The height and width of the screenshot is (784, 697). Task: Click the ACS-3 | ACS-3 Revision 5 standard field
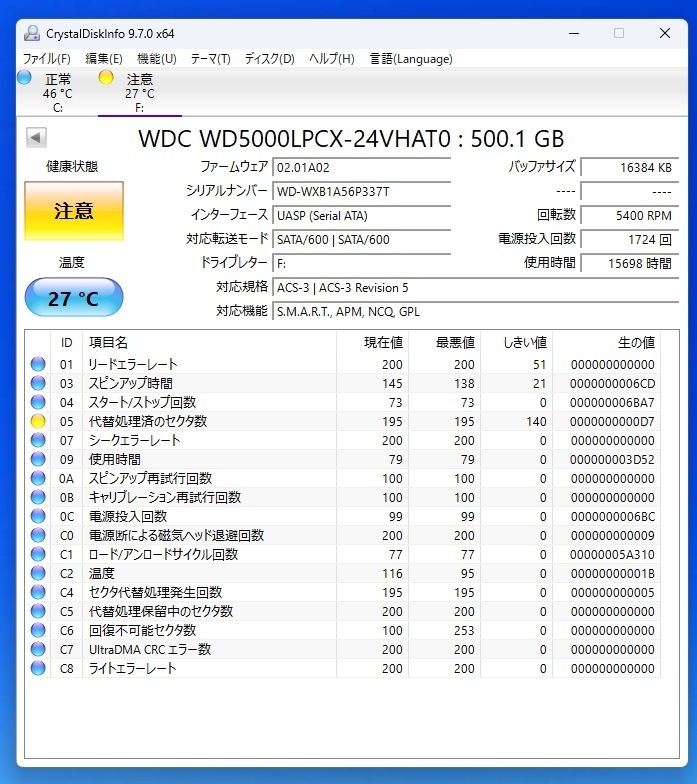[476, 288]
